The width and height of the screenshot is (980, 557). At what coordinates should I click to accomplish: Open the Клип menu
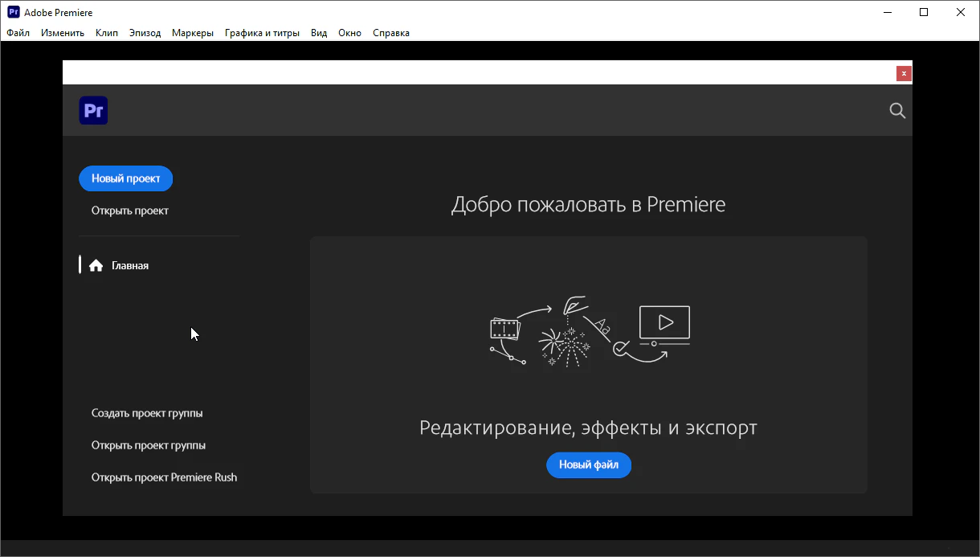tap(106, 33)
